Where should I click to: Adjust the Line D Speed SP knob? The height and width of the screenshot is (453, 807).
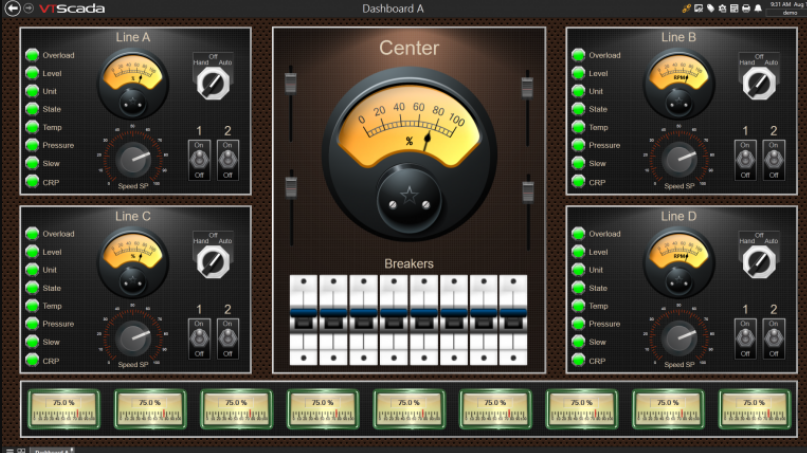click(679, 338)
